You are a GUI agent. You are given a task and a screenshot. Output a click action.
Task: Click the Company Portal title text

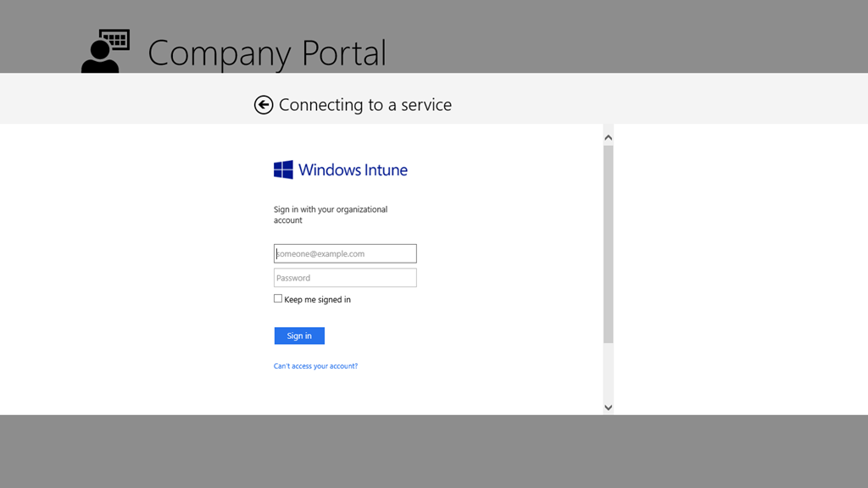click(267, 53)
